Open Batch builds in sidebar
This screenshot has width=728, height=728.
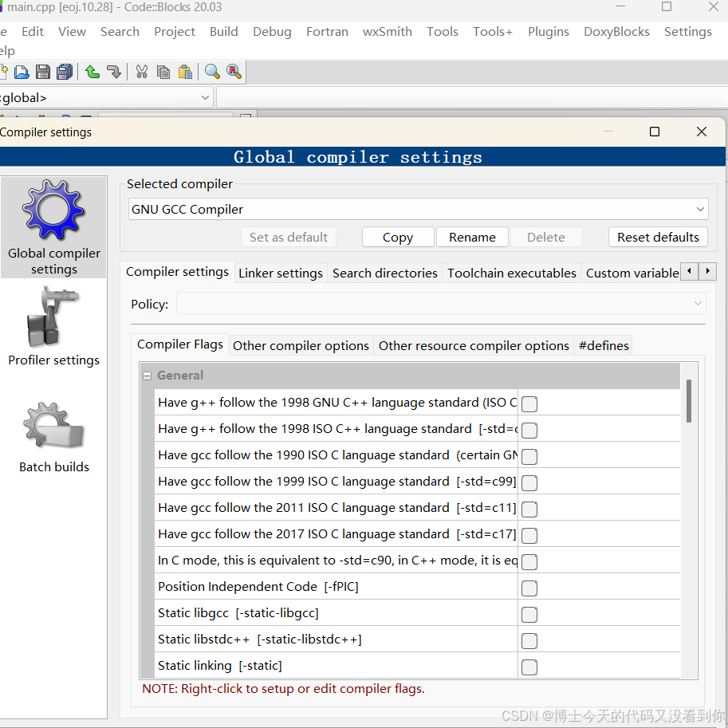pyautogui.click(x=54, y=437)
